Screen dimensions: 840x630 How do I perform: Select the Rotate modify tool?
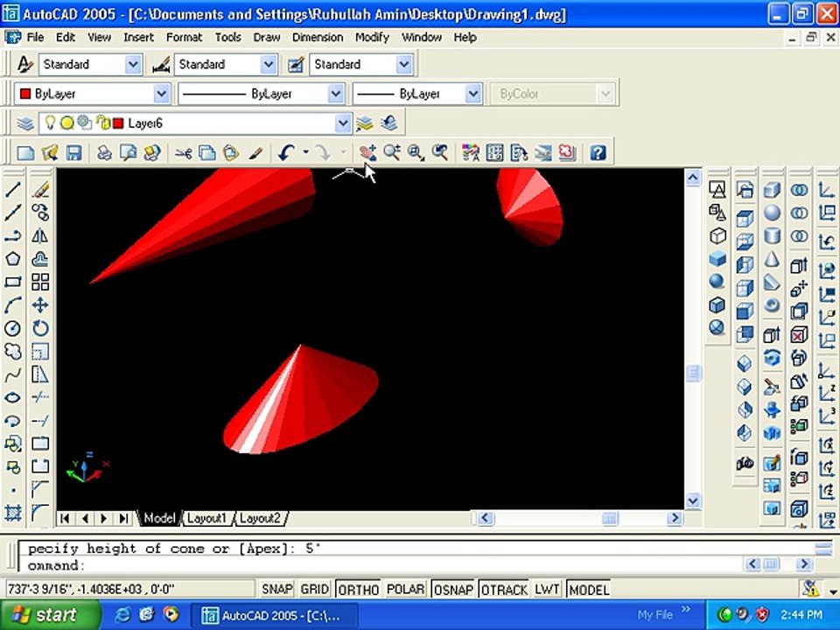[40, 328]
